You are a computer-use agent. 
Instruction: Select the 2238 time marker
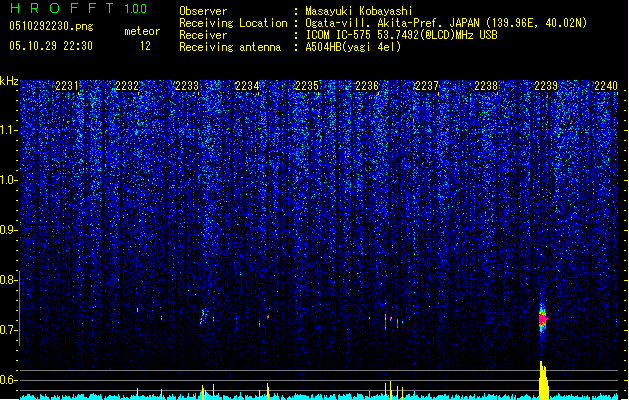[x=486, y=86]
